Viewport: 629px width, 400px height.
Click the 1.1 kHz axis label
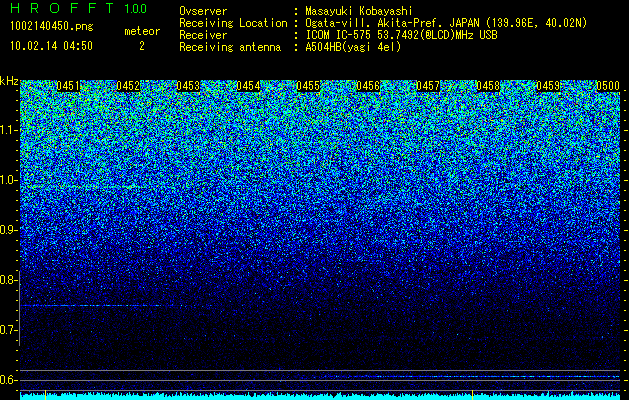(x=8, y=131)
